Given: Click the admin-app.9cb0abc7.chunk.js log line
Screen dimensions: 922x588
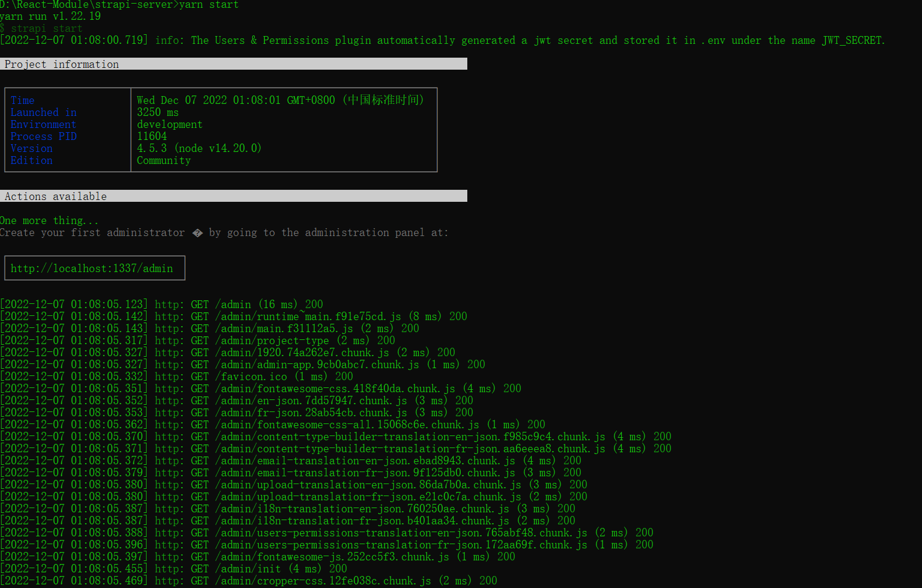Looking at the screenshot, I should (x=243, y=365).
